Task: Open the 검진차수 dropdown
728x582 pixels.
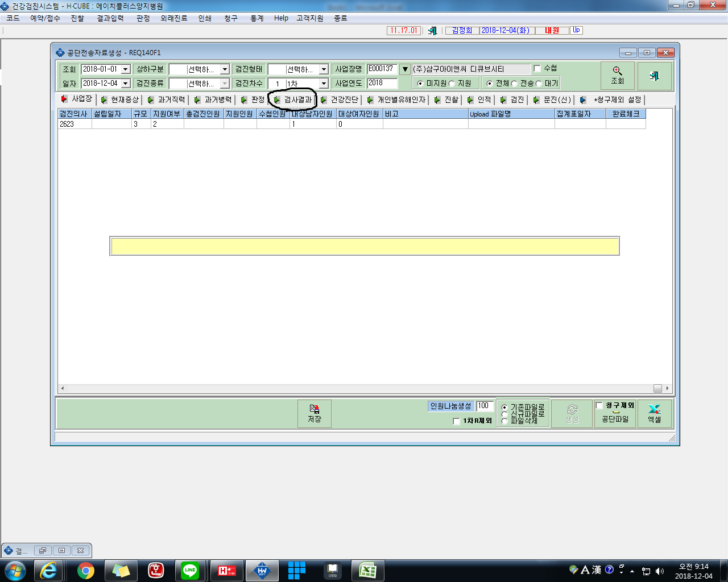Action: click(324, 84)
